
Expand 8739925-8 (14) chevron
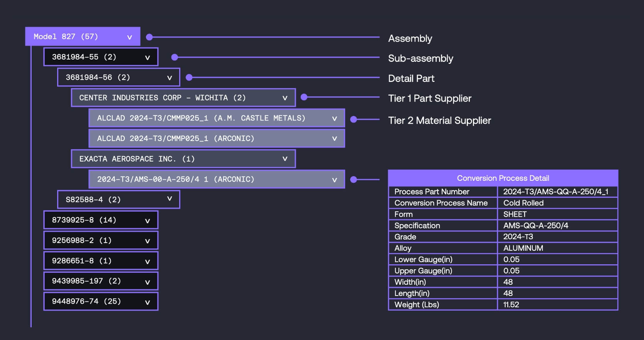click(x=147, y=221)
